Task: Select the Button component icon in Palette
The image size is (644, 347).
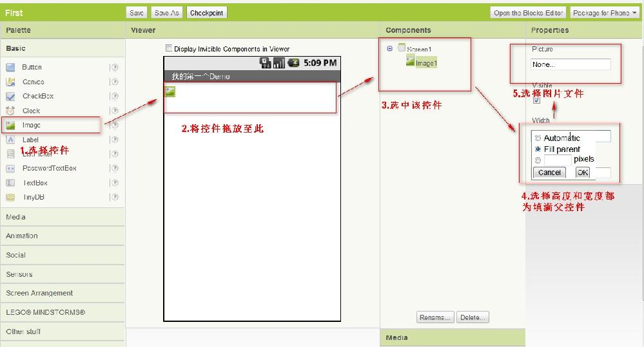Action: [x=11, y=67]
